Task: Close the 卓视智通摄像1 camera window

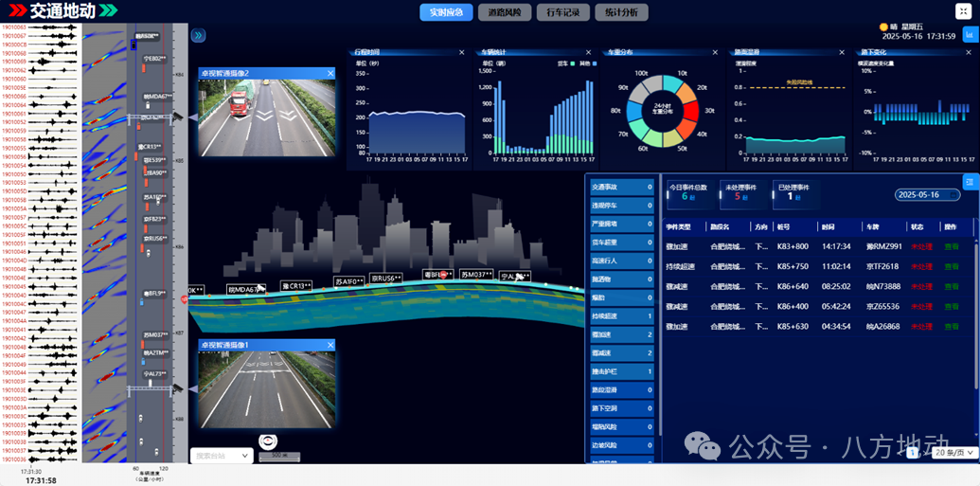Action: pos(330,345)
